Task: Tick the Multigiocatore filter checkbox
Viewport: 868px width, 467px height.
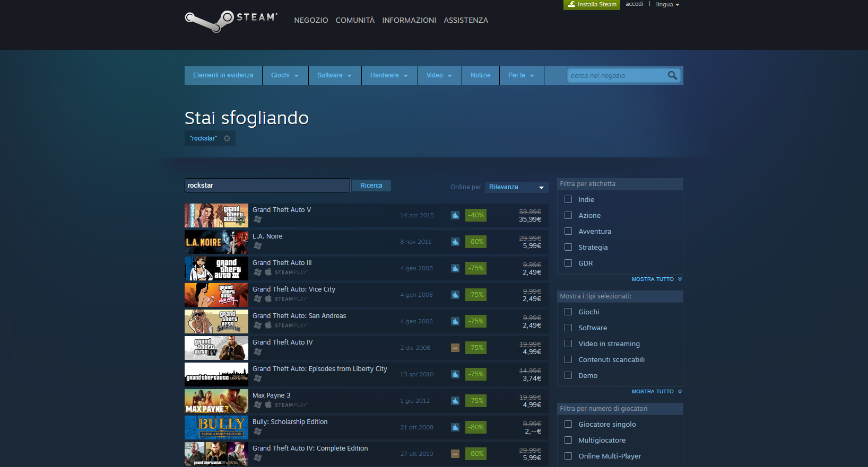Action: tap(568, 440)
